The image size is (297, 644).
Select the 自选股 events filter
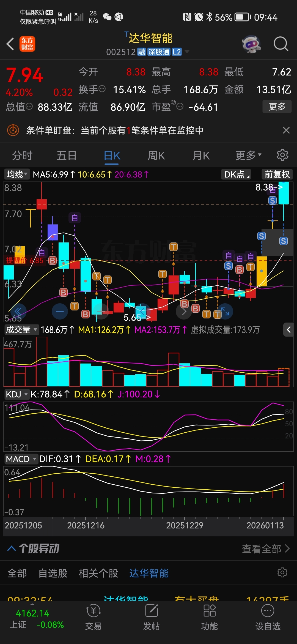pos(53,573)
